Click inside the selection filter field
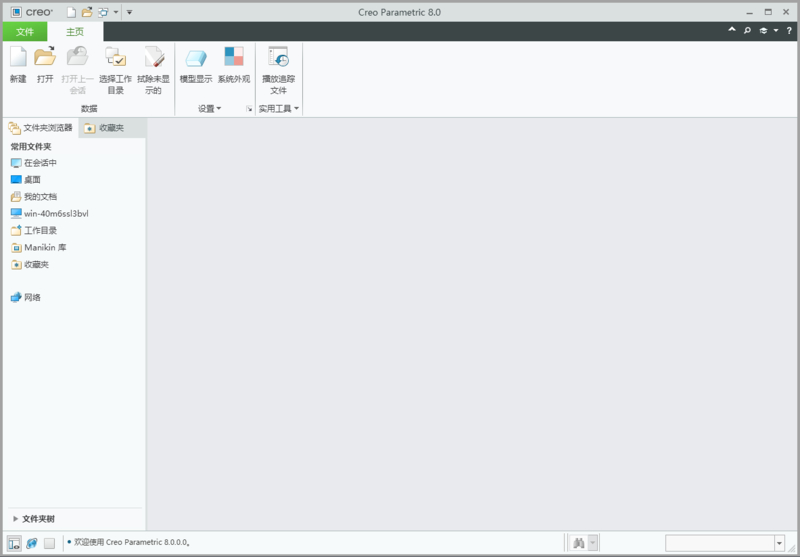Viewport: 800px width, 557px height. coord(720,543)
